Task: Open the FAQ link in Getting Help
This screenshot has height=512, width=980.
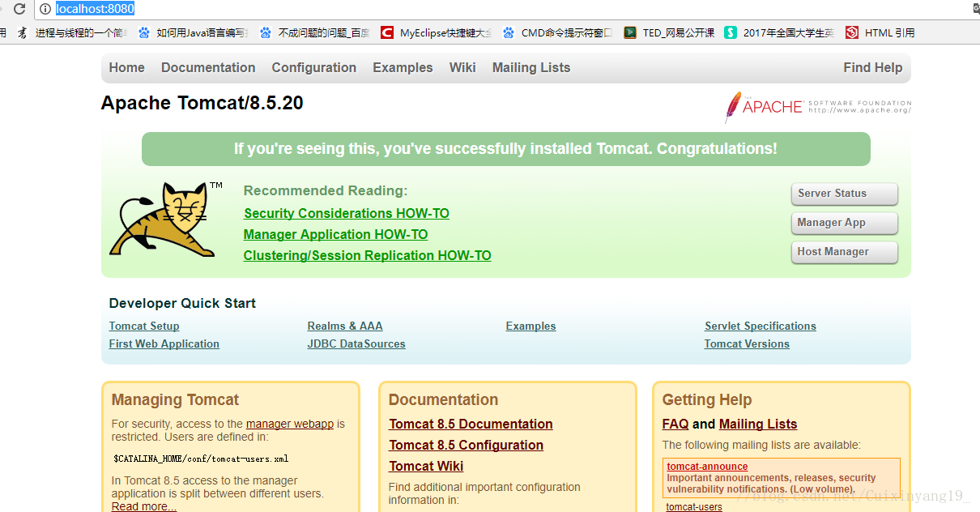Action: click(x=675, y=425)
